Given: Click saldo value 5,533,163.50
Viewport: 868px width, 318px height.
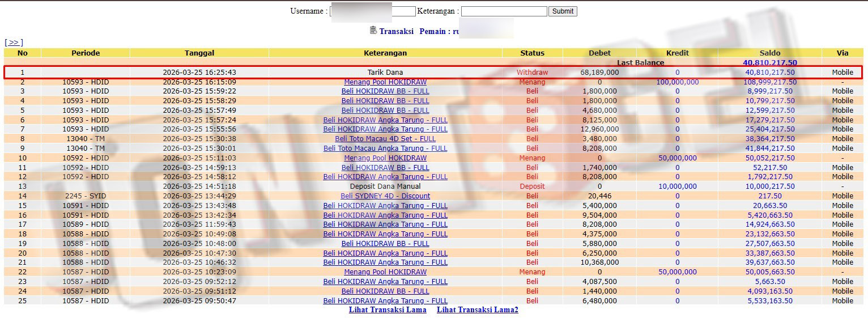Looking at the screenshot, I should click(770, 301).
